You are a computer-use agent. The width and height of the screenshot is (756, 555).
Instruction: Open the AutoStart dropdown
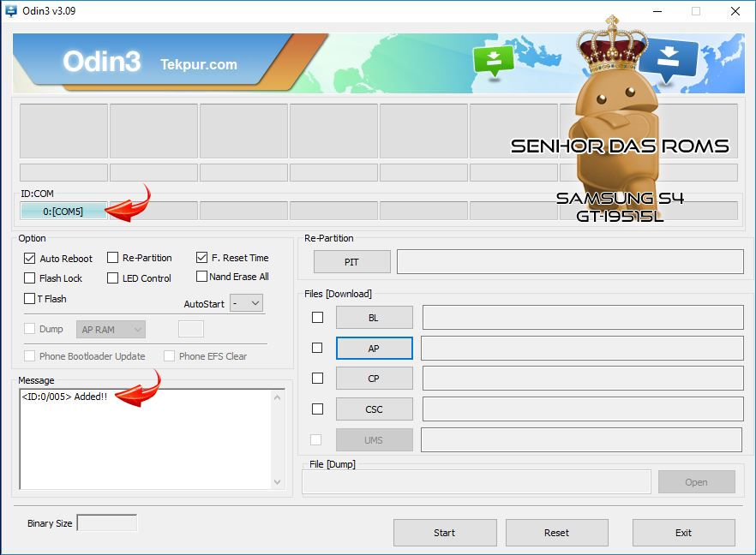tap(247, 303)
